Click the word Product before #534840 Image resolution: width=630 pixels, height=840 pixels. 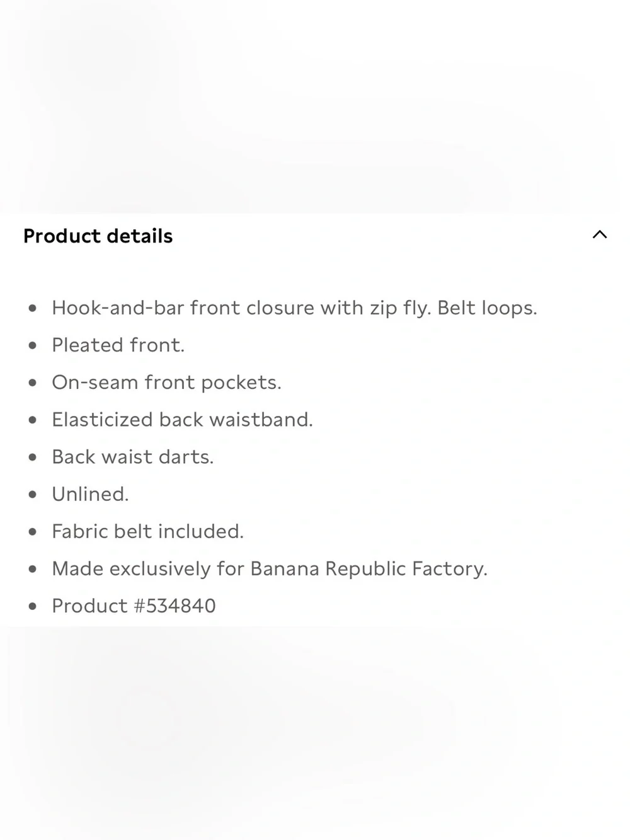(90, 606)
